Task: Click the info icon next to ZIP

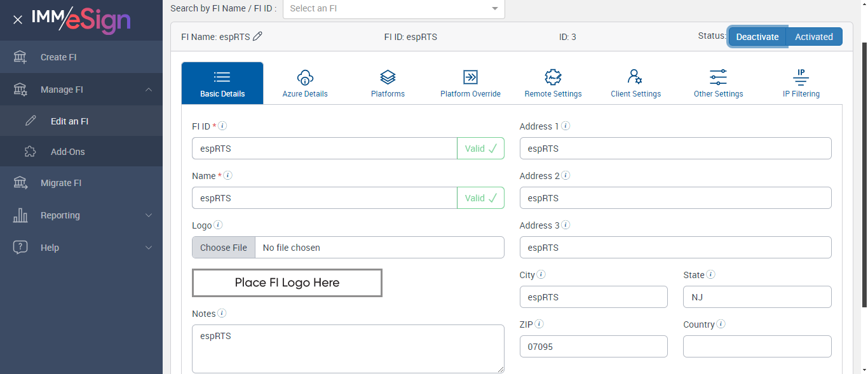Action: (x=539, y=324)
